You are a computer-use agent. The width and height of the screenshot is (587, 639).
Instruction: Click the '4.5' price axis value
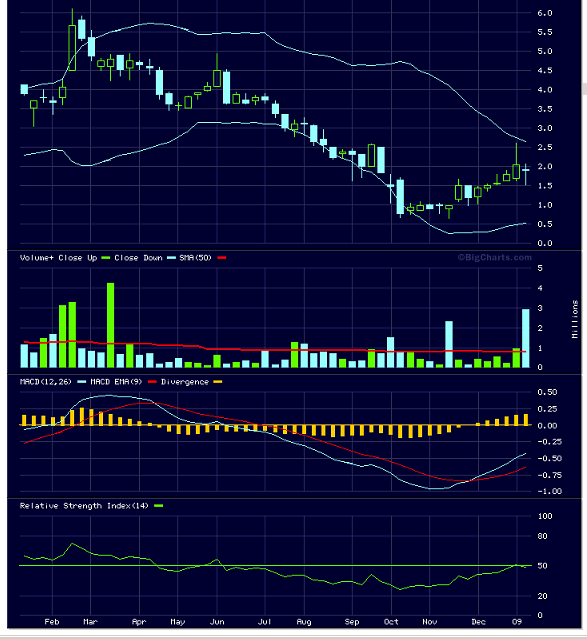click(545, 71)
